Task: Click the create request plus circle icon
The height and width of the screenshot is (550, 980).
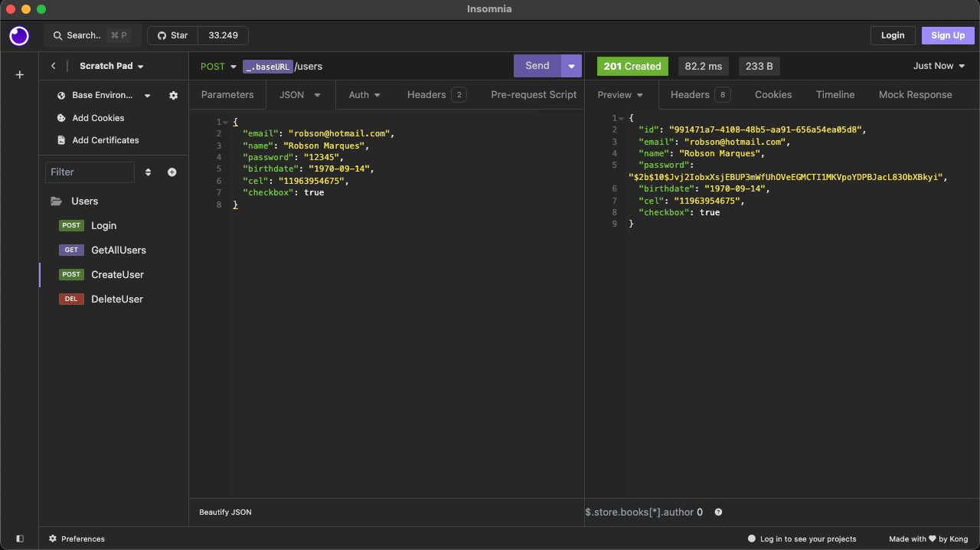Action: (x=172, y=172)
